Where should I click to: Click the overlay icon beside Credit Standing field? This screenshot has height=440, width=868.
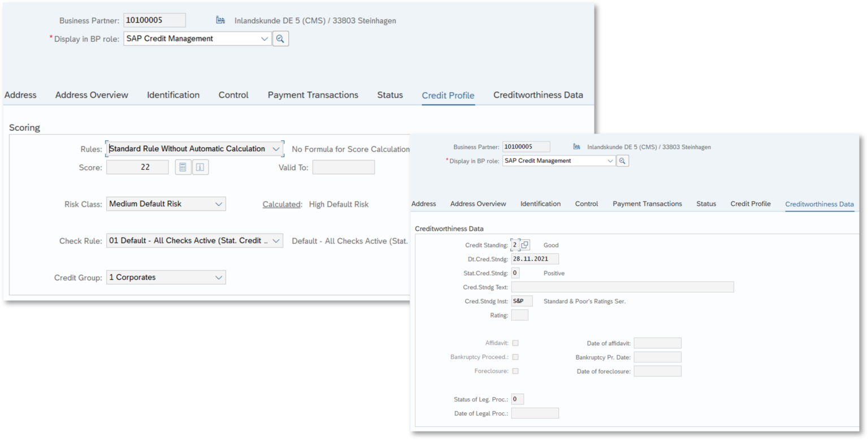[x=523, y=244]
